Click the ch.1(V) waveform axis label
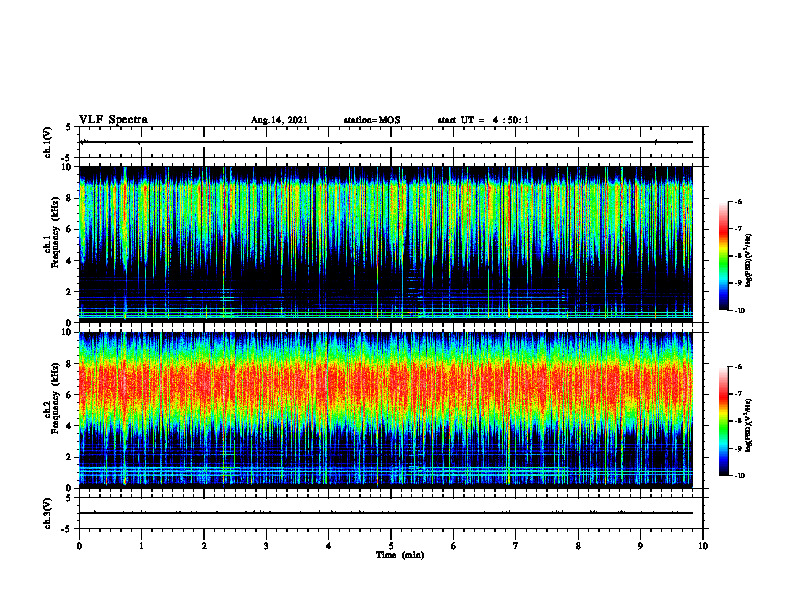This screenshot has height=612, width=792. [x=48, y=142]
